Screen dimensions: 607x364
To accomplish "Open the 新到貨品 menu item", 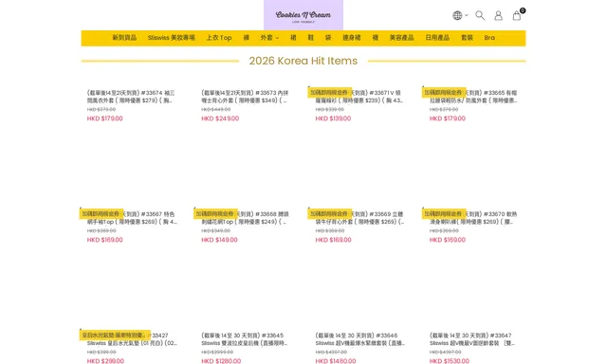I will pos(124,38).
